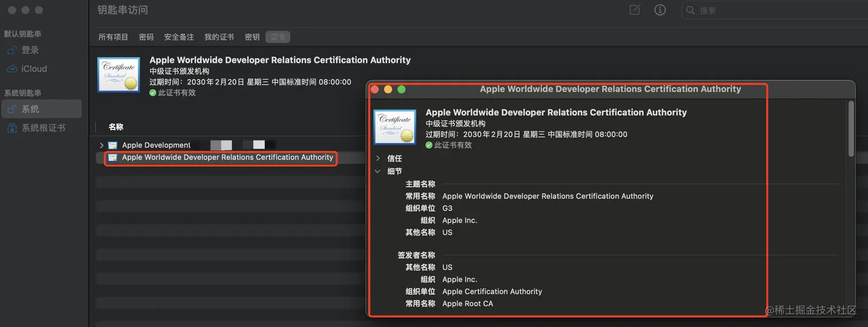Click the search field in Keychain Access

point(775,10)
